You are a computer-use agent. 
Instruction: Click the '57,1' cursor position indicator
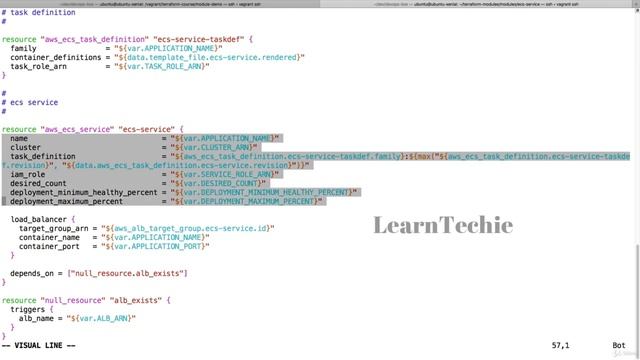560,346
